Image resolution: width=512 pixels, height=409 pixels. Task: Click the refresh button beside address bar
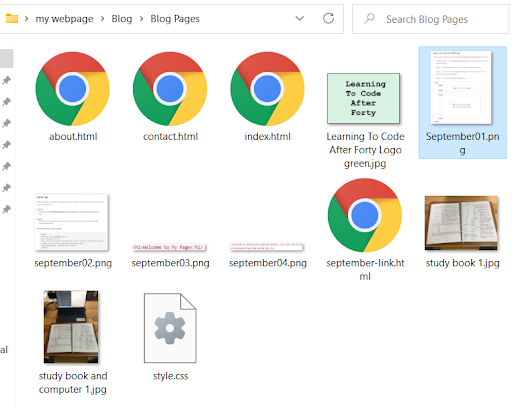(x=328, y=18)
